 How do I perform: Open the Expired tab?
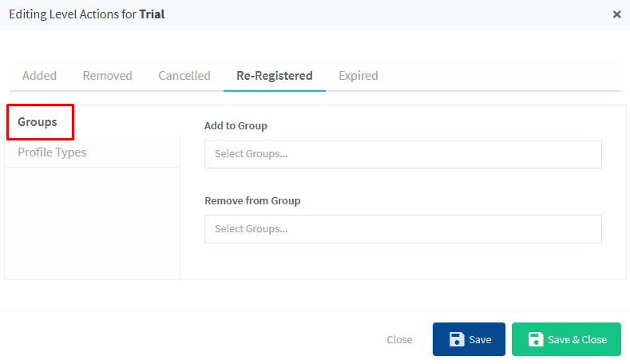click(358, 76)
